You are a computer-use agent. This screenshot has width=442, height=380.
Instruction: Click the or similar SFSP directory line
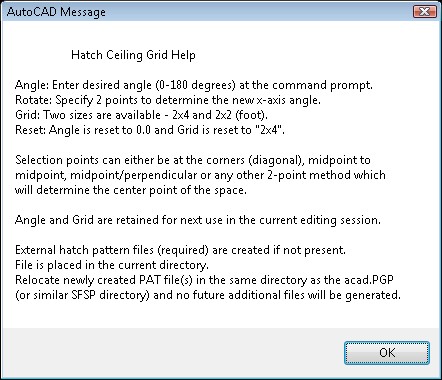pyautogui.click(x=208, y=295)
